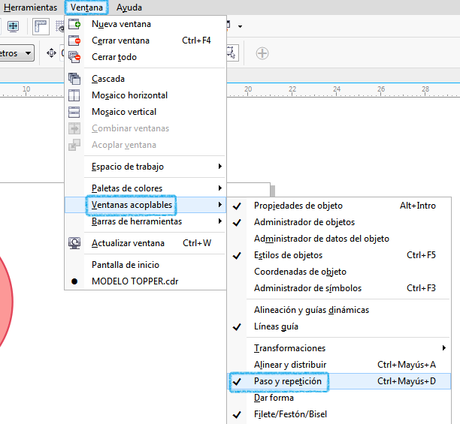The width and height of the screenshot is (460, 424).
Task: Toggle Administrador de objetos docker
Action: 339,222
